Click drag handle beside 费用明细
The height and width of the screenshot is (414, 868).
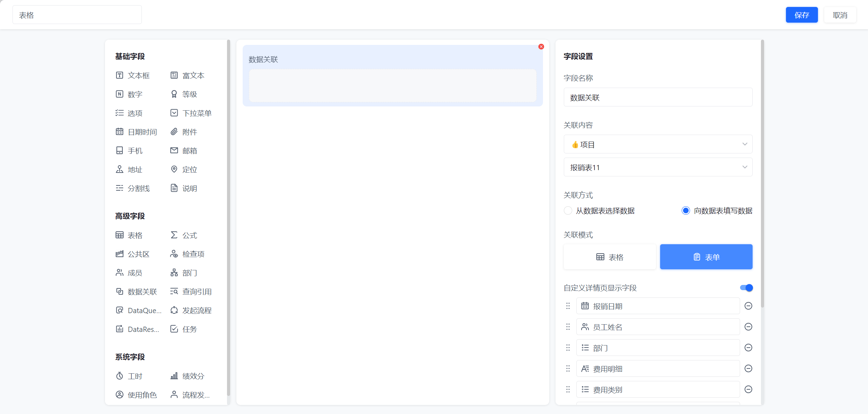(568, 368)
